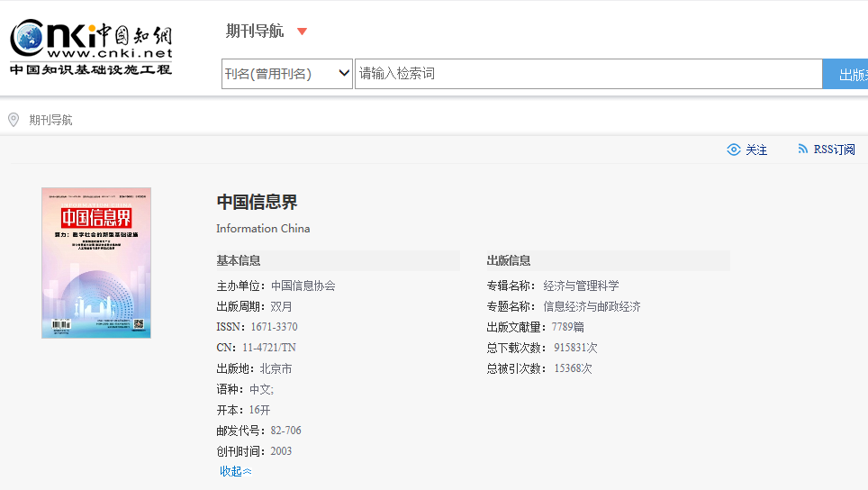Open the 刊名(曾用刊名) search field dropdown

pos(286,74)
